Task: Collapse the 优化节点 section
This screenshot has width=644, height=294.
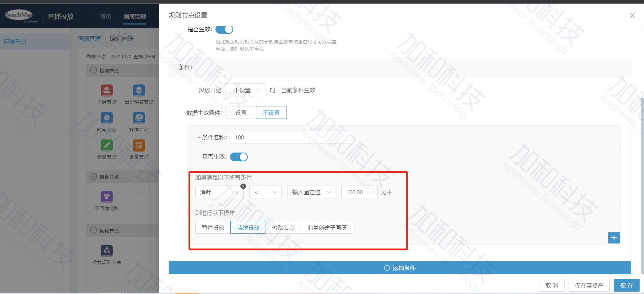Action: point(94,230)
